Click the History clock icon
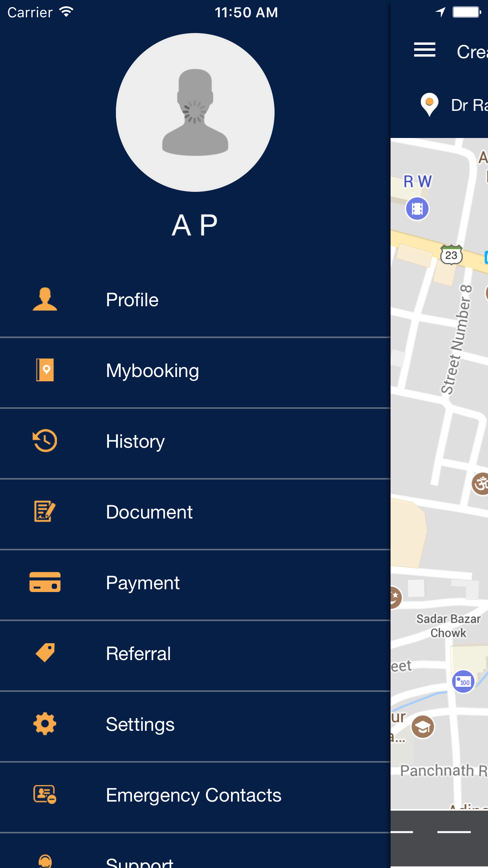The height and width of the screenshot is (868, 488). 45,441
